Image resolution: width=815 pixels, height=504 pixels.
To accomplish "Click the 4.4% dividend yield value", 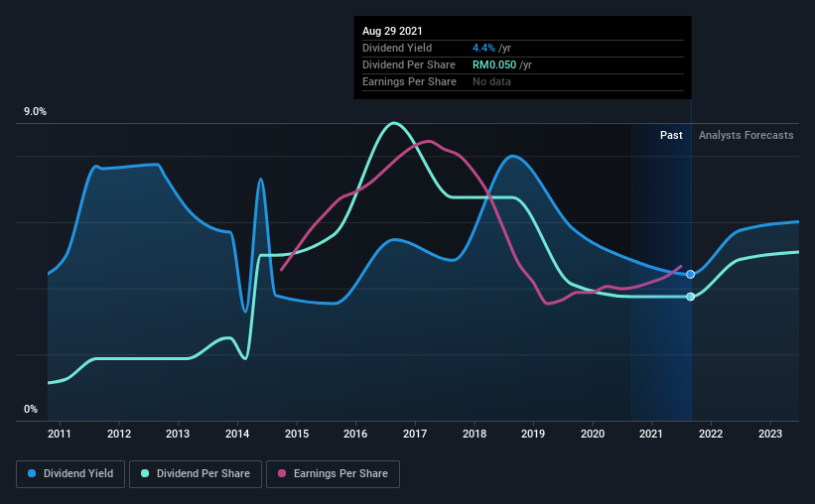I will tap(483, 48).
